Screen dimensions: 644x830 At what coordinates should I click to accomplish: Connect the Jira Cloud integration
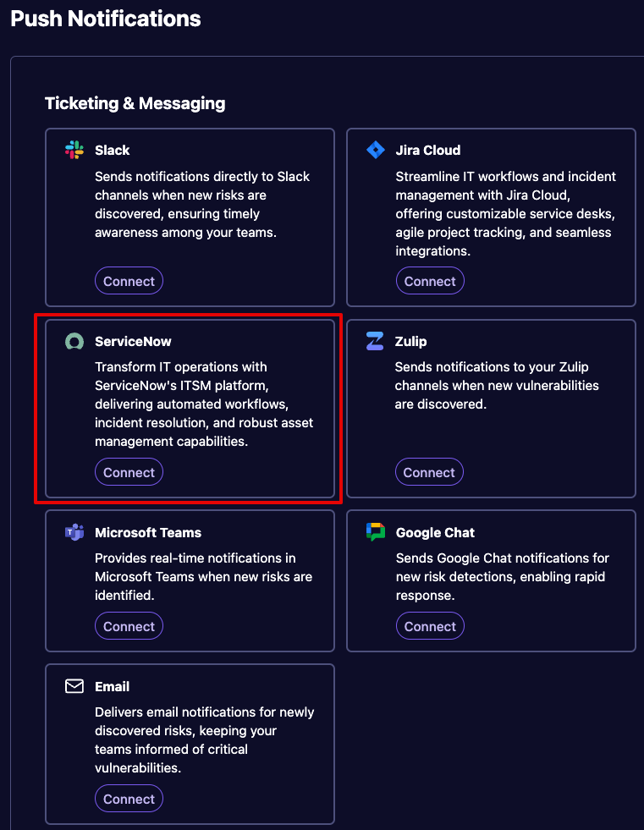point(430,281)
